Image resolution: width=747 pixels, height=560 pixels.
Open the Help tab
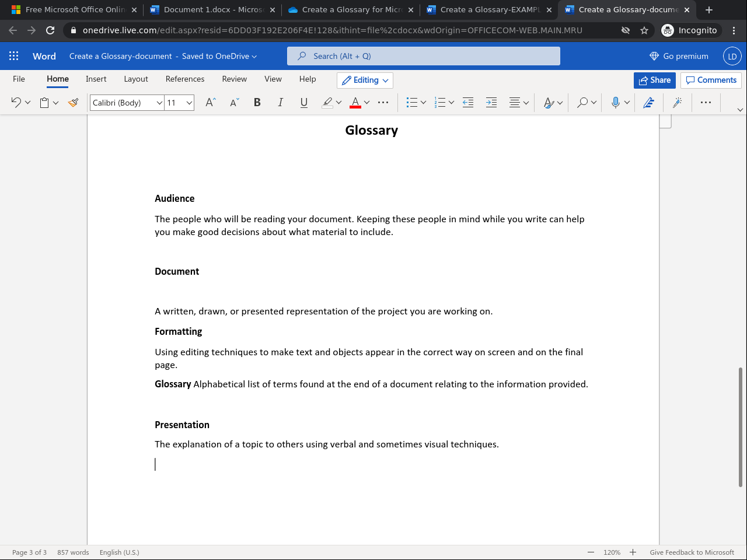click(308, 79)
